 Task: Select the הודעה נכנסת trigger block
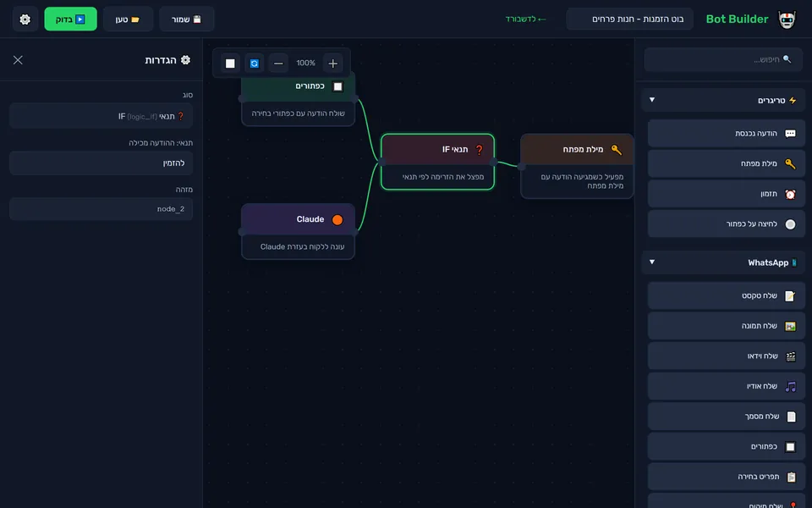[726, 133]
